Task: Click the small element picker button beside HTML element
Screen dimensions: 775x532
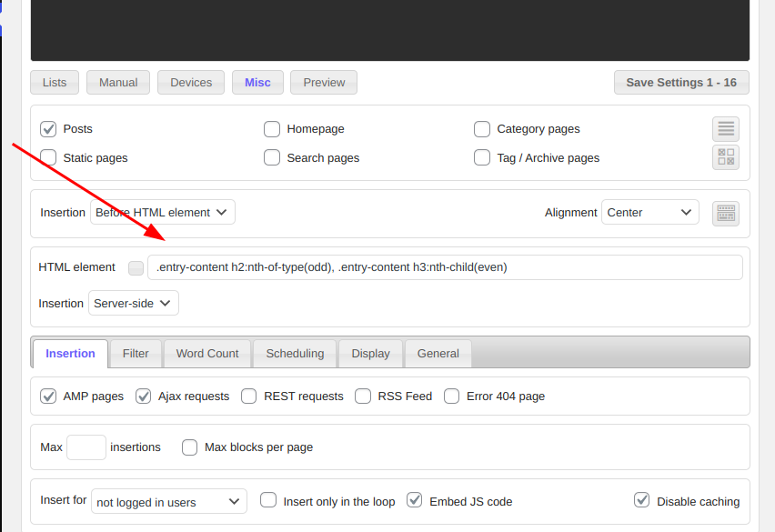Action: click(136, 267)
